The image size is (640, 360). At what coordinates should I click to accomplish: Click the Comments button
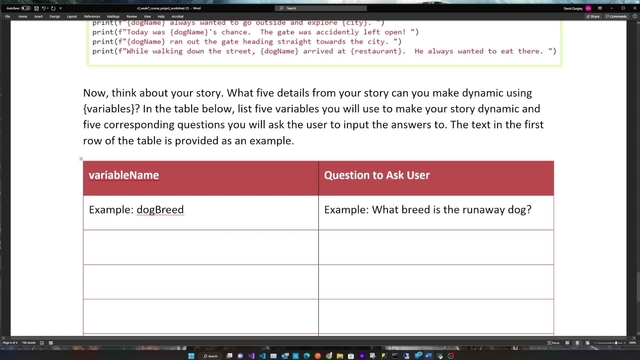tap(616, 16)
